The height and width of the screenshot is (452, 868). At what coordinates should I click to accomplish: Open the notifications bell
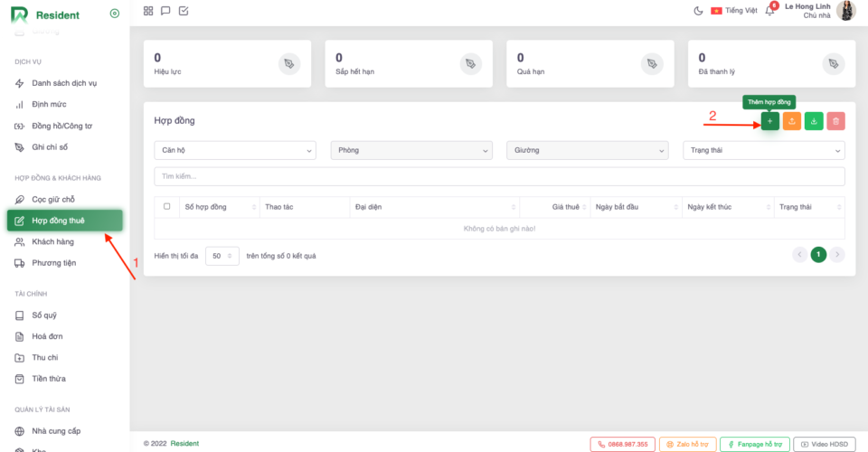pos(769,11)
